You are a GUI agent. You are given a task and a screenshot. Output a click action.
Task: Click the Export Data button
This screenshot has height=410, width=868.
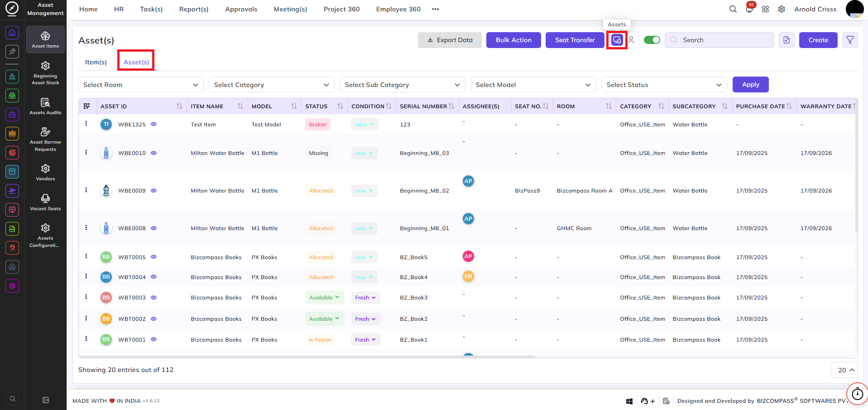point(450,40)
